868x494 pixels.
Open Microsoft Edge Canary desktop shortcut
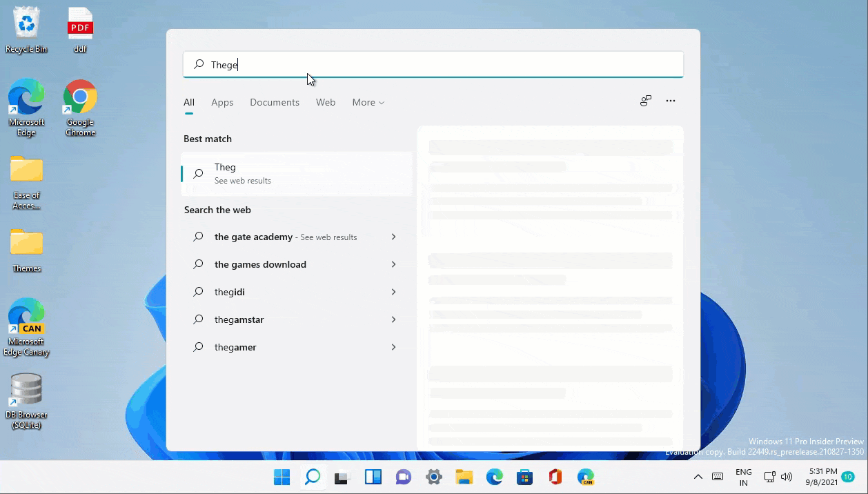[x=26, y=327]
